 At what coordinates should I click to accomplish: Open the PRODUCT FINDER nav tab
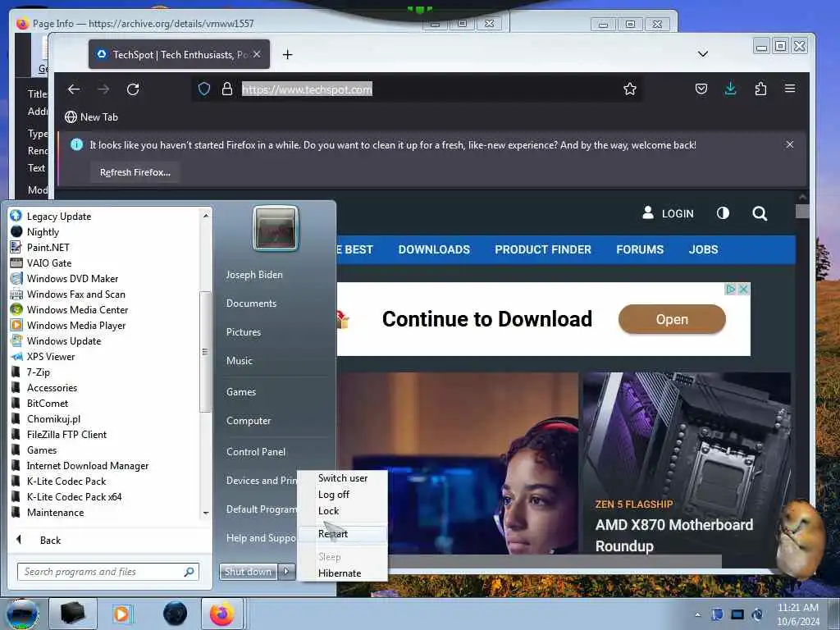pos(543,249)
